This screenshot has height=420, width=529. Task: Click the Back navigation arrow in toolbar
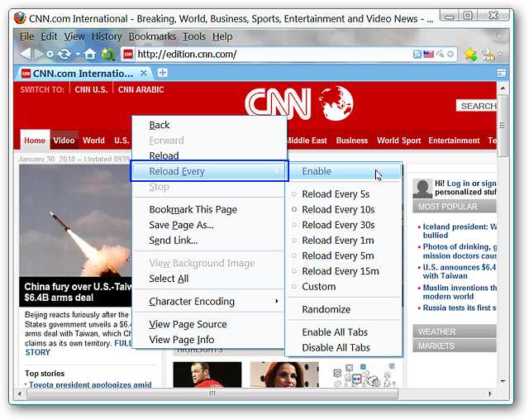pyautogui.click(x=26, y=54)
